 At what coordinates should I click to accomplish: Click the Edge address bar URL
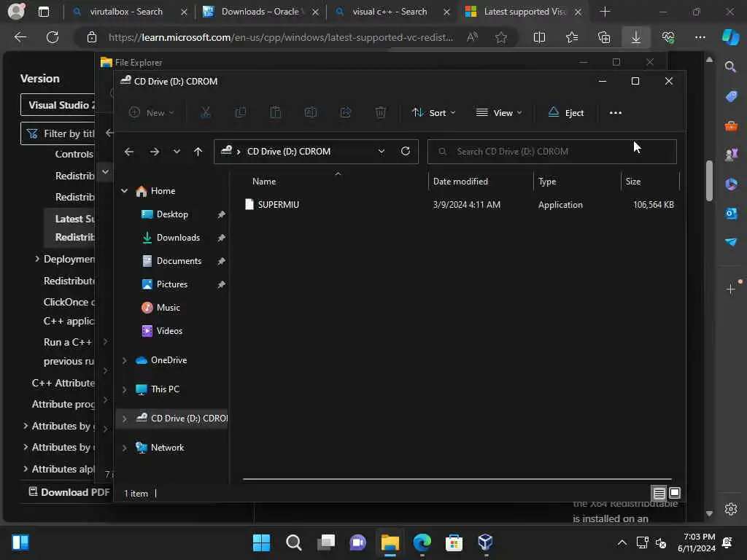(281, 37)
